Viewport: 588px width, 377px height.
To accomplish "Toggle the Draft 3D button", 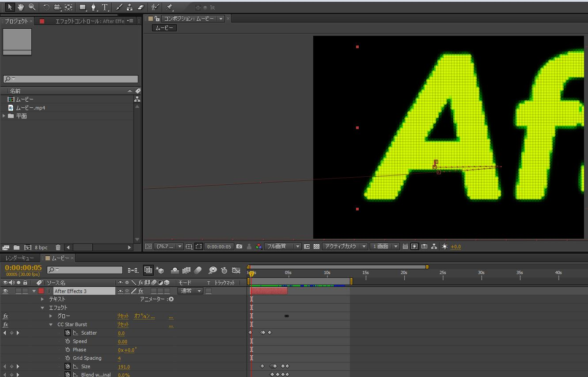I will [160, 270].
